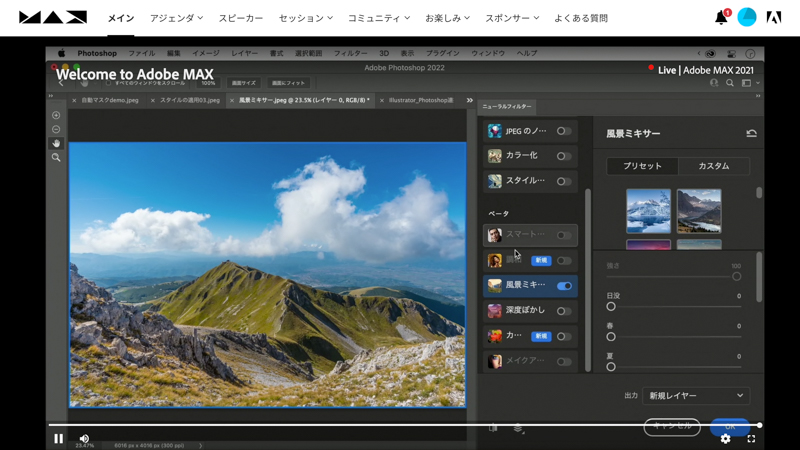Show hidden document tabs chevron
This screenshot has height=450, width=800.
click(x=469, y=101)
